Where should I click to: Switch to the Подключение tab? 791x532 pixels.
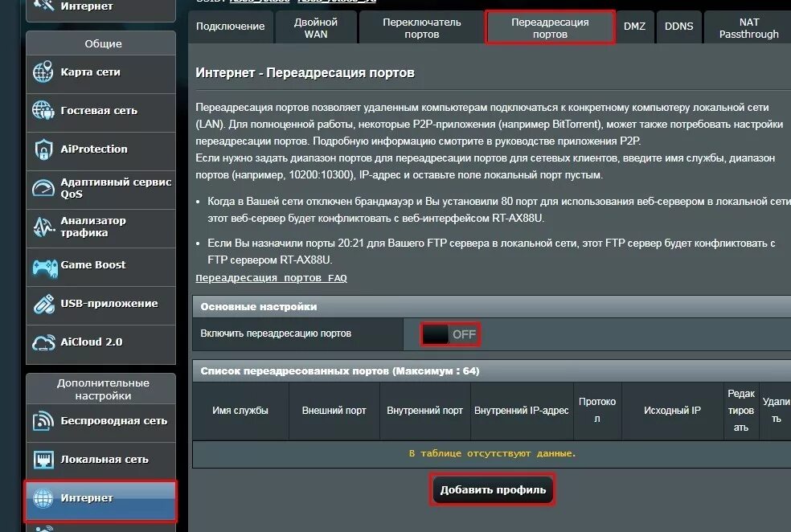232,27
